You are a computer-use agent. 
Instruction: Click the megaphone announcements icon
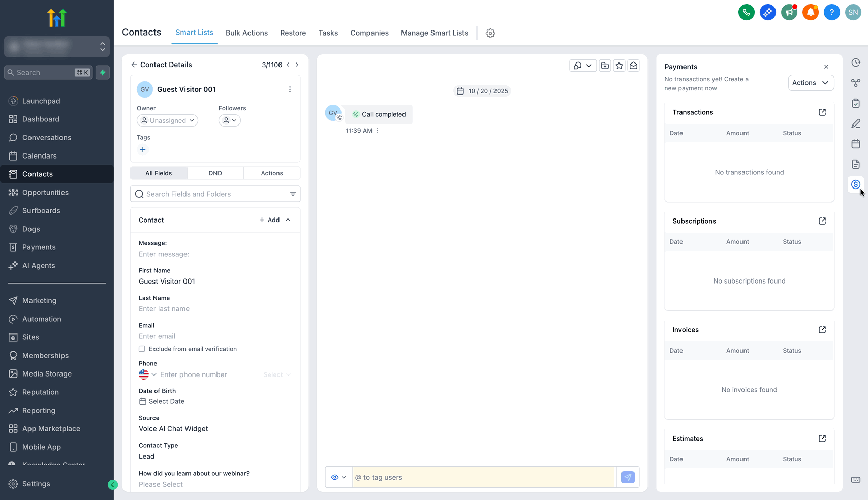[789, 12]
